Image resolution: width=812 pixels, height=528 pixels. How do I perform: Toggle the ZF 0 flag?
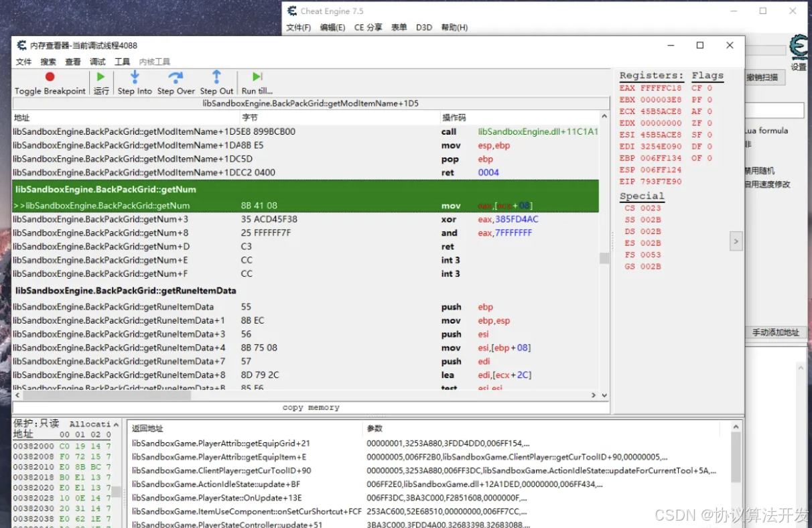701,123
